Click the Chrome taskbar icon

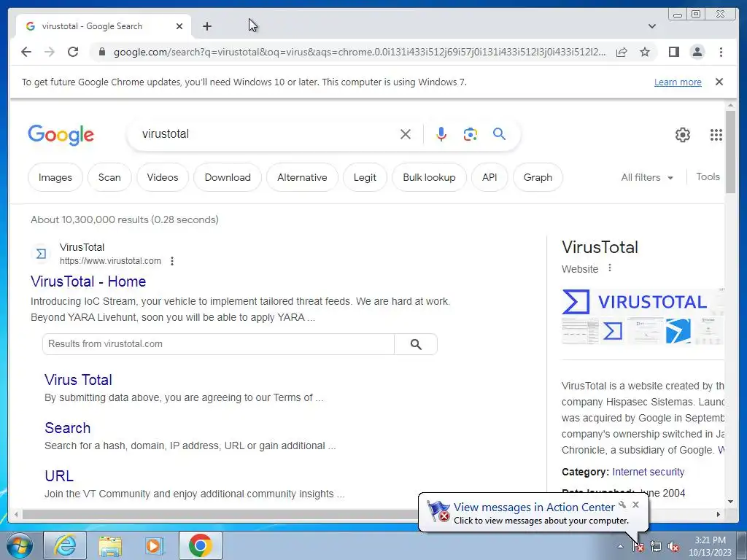click(200, 545)
